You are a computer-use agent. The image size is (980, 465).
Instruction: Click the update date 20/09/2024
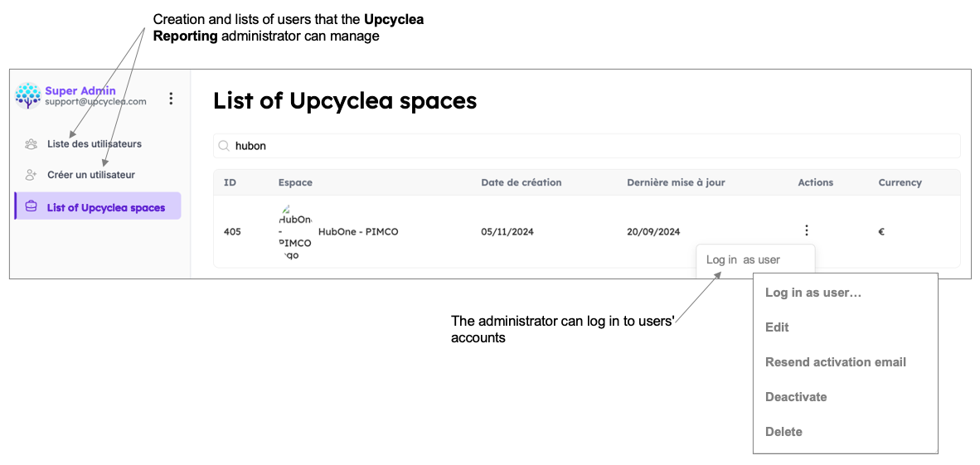[x=653, y=232]
